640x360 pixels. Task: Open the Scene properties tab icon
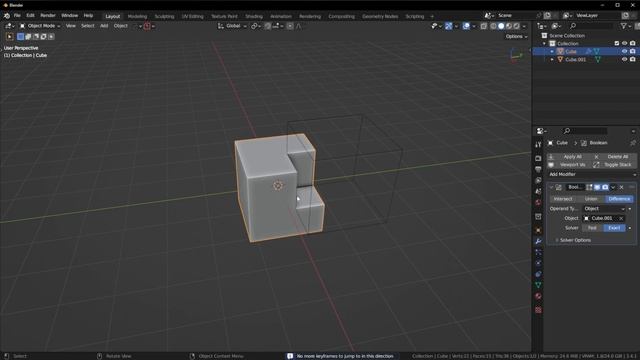tap(538, 191)
